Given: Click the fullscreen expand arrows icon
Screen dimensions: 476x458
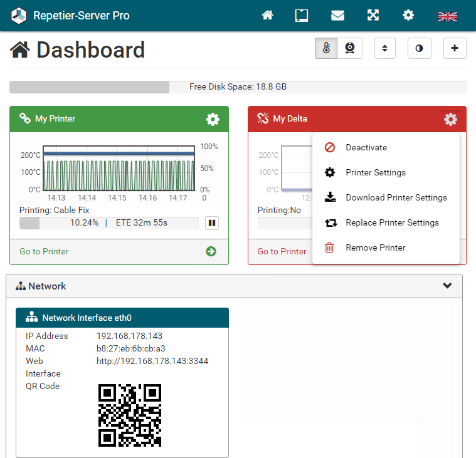Looking at the screenshot, I should click(x=373, y=16).
